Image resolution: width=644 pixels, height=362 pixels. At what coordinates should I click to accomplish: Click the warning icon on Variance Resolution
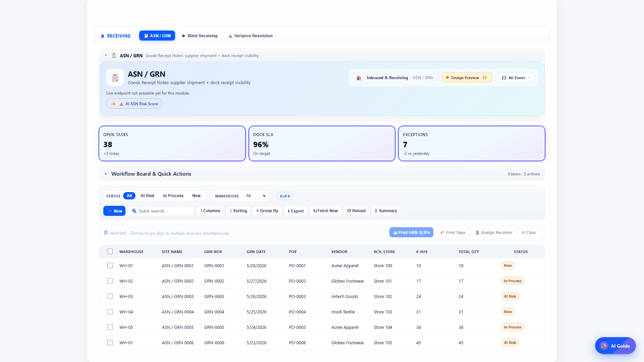[x=230, y=36]
